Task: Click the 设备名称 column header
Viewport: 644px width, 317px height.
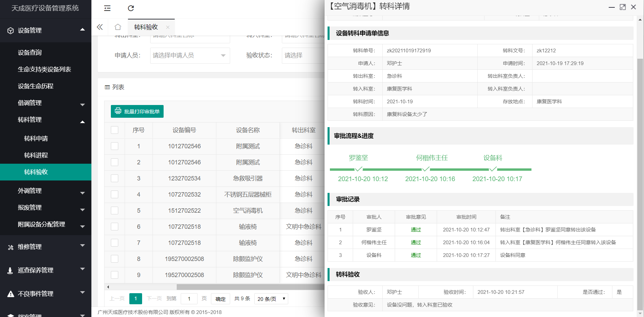Action: [248, 130]
